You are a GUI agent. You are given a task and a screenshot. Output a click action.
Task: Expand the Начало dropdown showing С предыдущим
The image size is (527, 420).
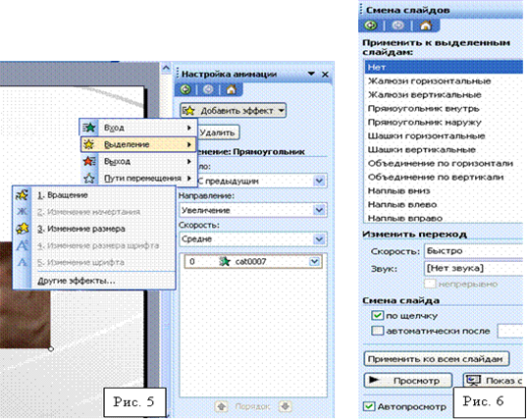[319, 182]
